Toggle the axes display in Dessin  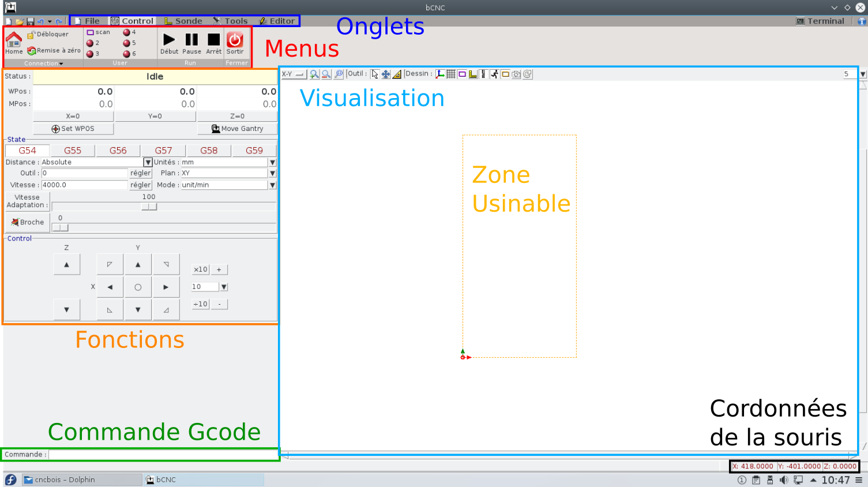(x=440, y=74)
